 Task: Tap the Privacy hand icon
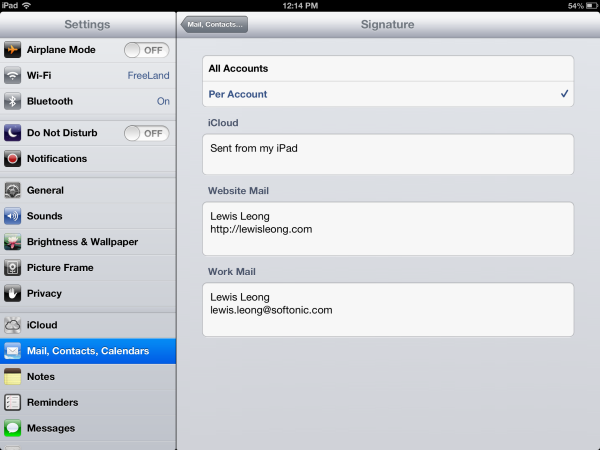(13, 294)
